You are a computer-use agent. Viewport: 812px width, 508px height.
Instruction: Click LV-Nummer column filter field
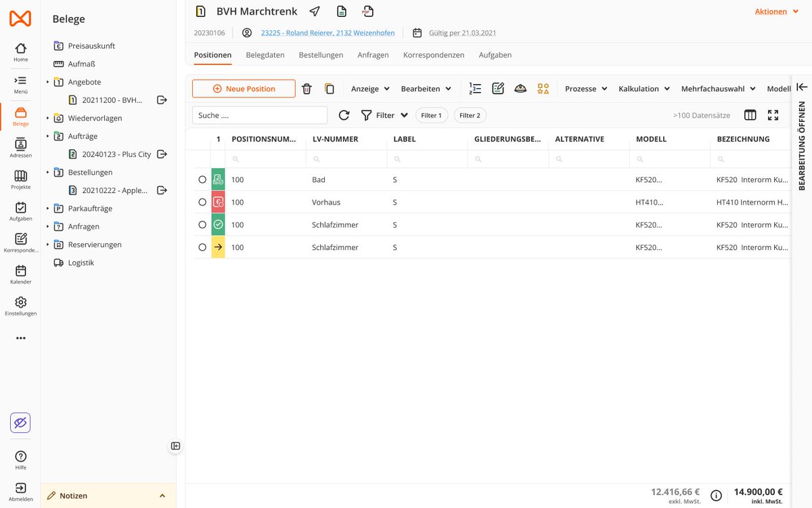(346, 159)
